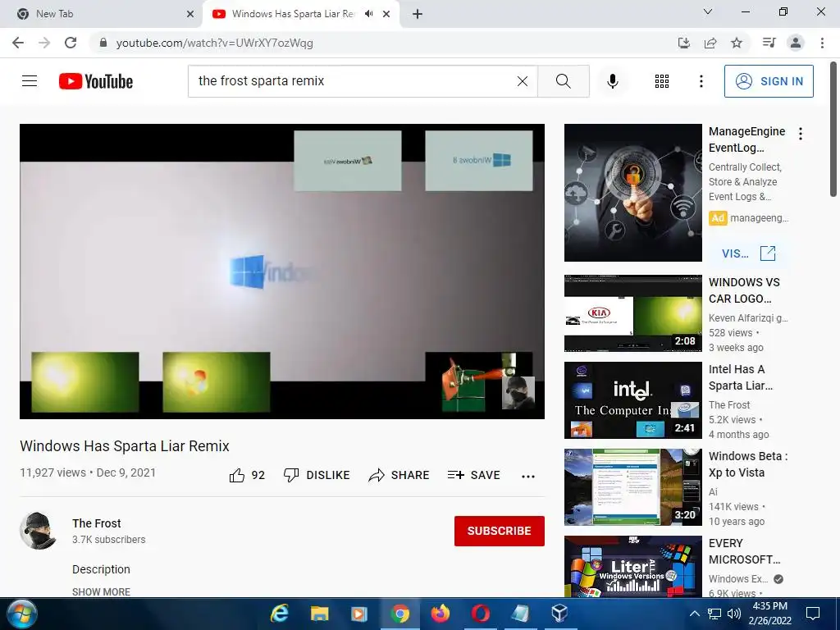The width and height of the screenshot is (840, 630).
Task: Open the YouTube hamburger guide menu
Action: (30, 81)
